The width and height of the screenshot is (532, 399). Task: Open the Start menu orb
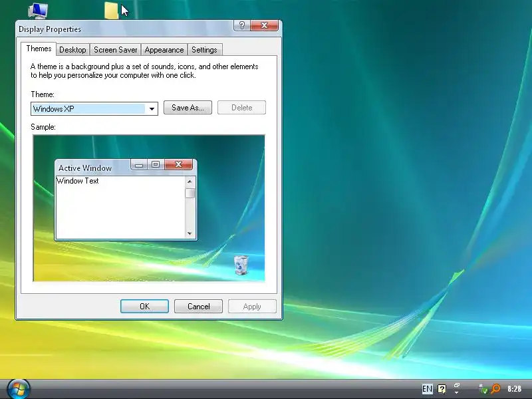(x=19, y=388)
